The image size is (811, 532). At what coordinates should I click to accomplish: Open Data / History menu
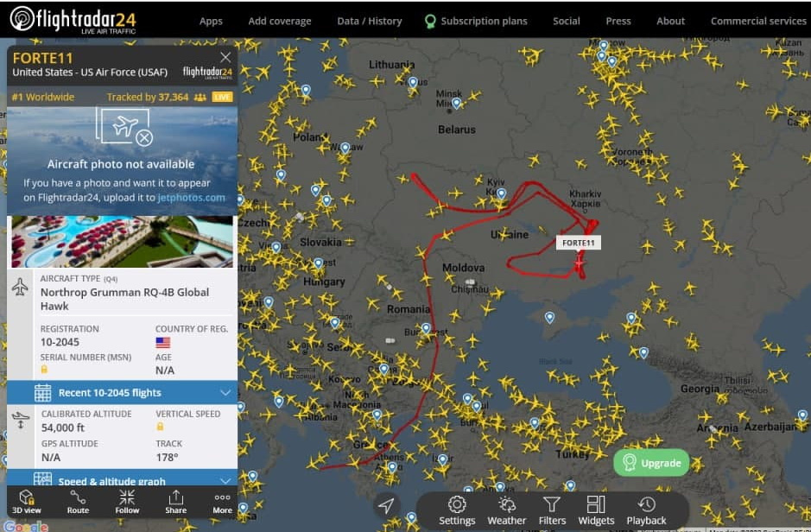coord(370,22)
